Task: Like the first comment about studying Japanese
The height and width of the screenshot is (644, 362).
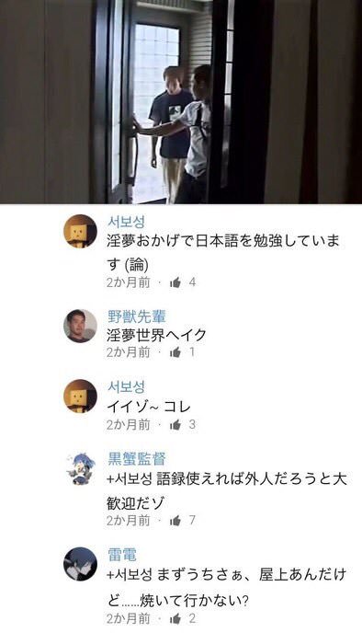Action: pyautogui.click(x=175, y=282)
